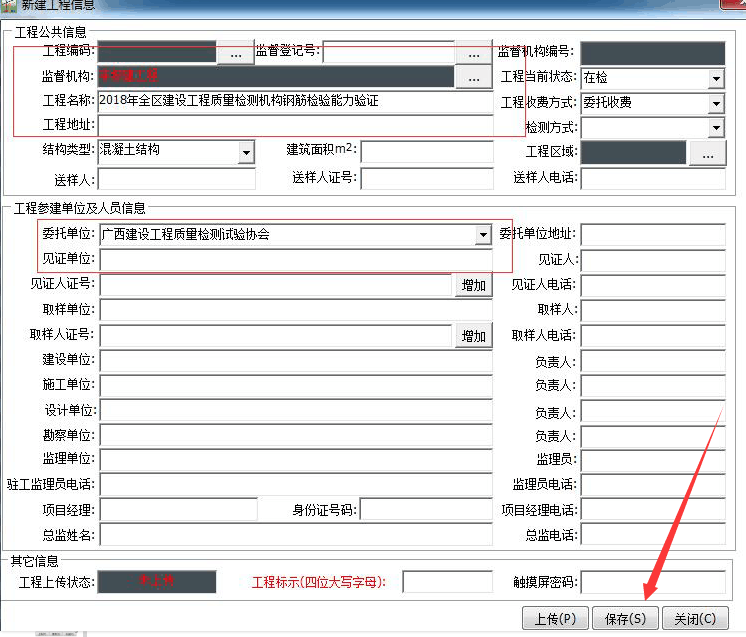Click the 工程名称 text field
Screen dimensions: 746x637
[x=295, y=102]
